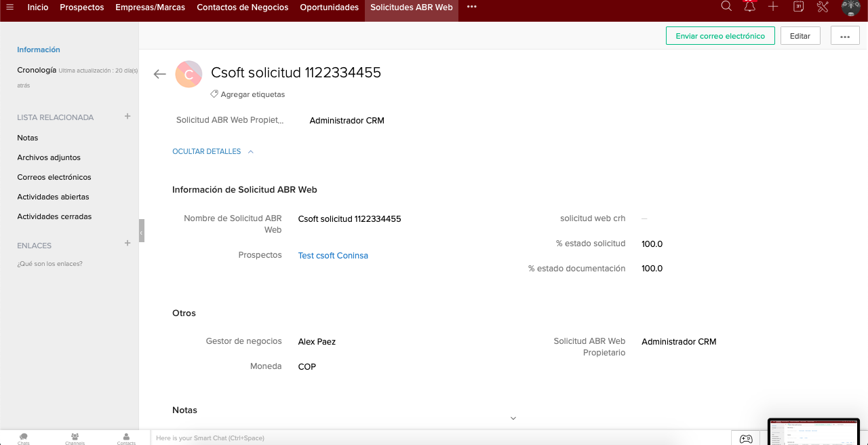The width and height of the screenshot is (868, 445).
Task: Click the plus icon to create record
Action: point(773,7)
